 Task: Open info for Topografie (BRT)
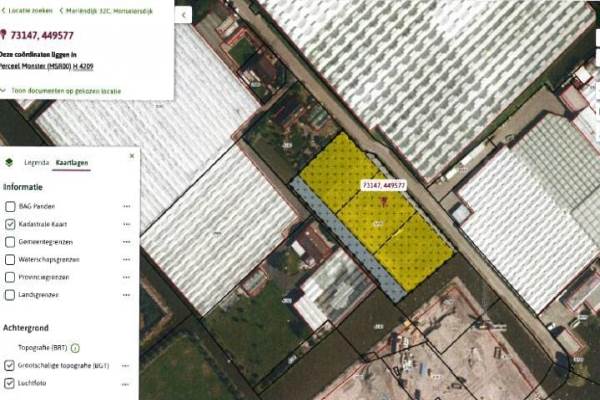[75, 347]
